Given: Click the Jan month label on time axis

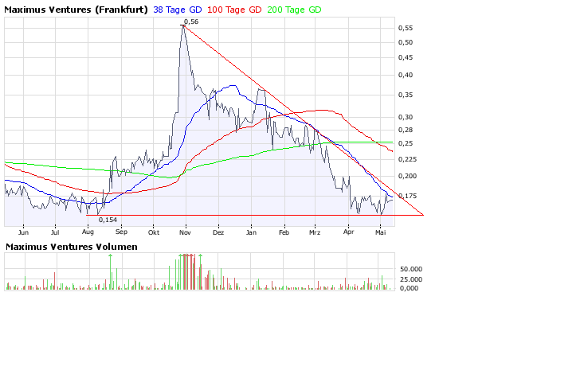Looking at the screenshot, I should point(251,232).
